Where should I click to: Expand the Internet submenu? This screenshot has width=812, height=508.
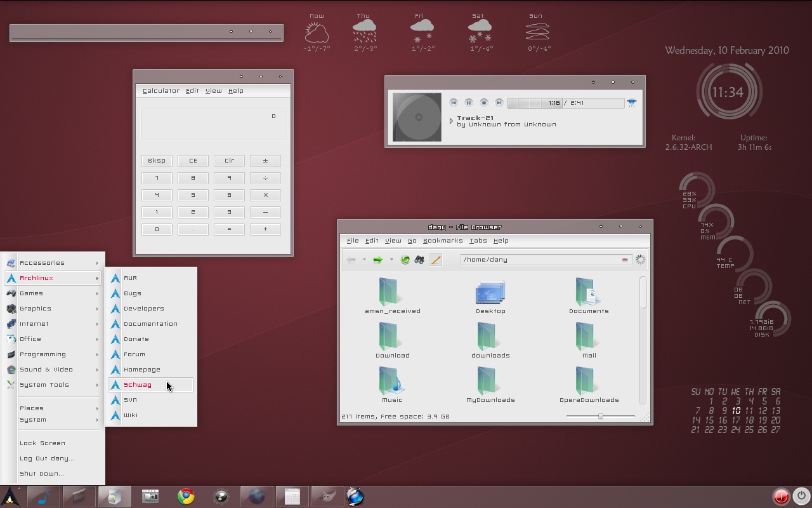pyautogui.click(x=53, y=324)
